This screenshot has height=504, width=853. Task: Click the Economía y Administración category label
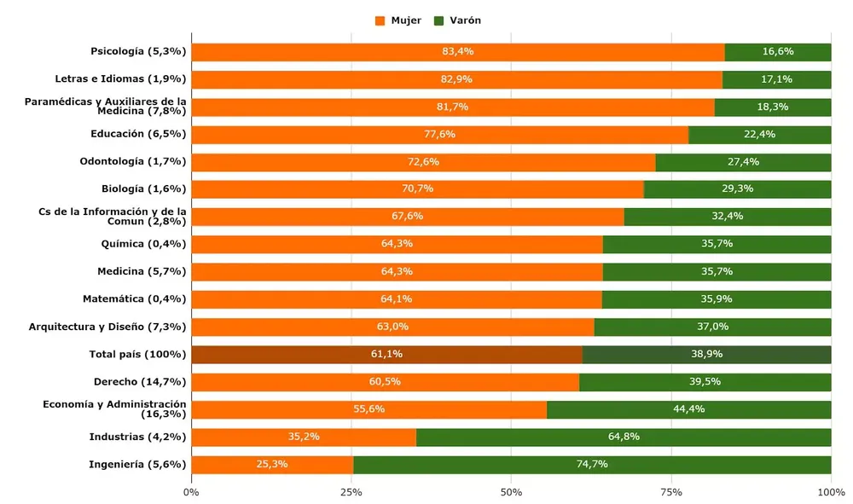[x=114, y=408]
